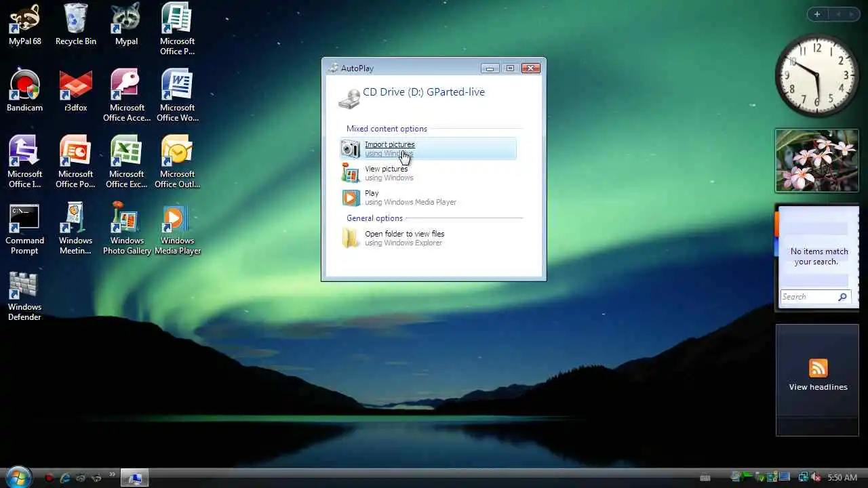This screenshot has height=488, width=868.
Task: Close the AutoPlay window
Action: 530,68
